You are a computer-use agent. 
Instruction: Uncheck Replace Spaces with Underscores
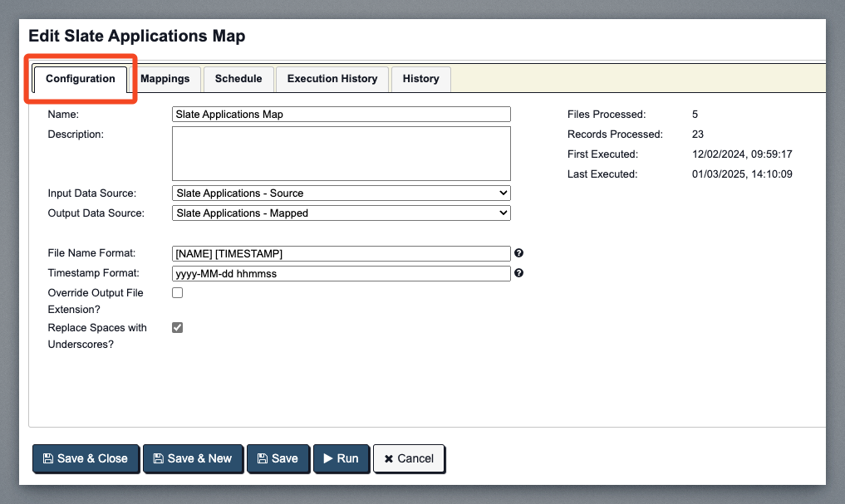pyautogui.click(x=177, y=328)
